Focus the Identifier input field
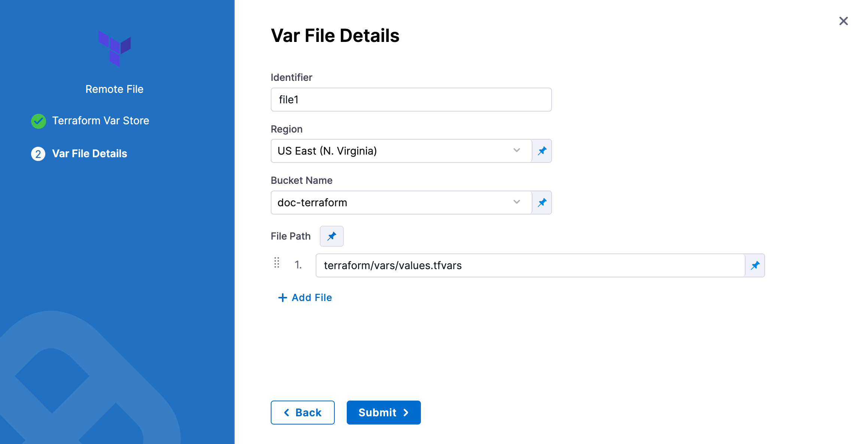Viewport: 868px width, 444px height. 411,100
